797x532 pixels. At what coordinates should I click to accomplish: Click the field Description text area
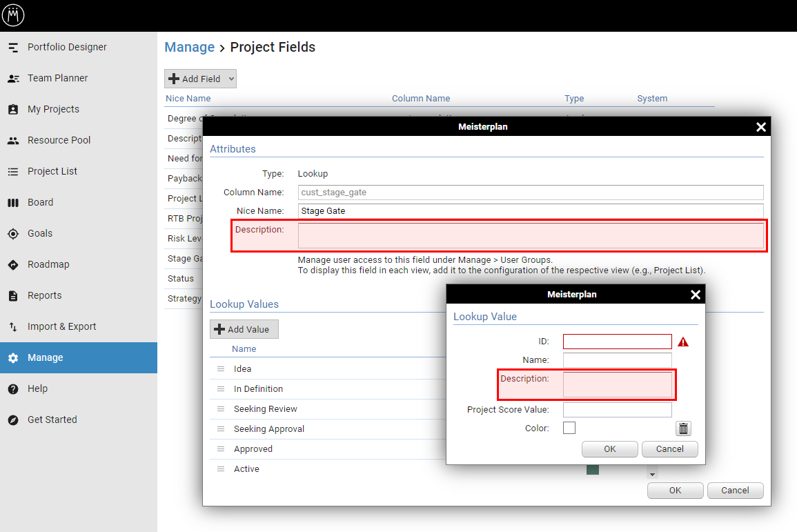tap(530, 236)
